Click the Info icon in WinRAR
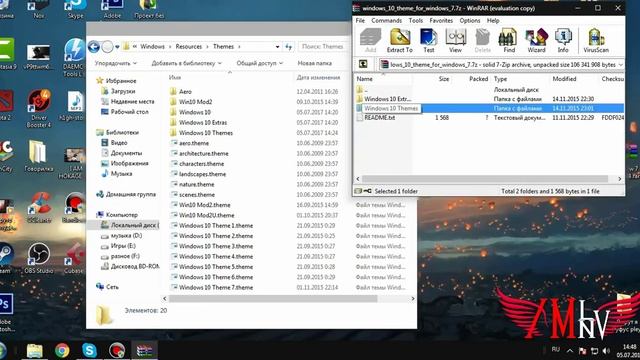The image size is (640, 360). (x=563, y=41)
